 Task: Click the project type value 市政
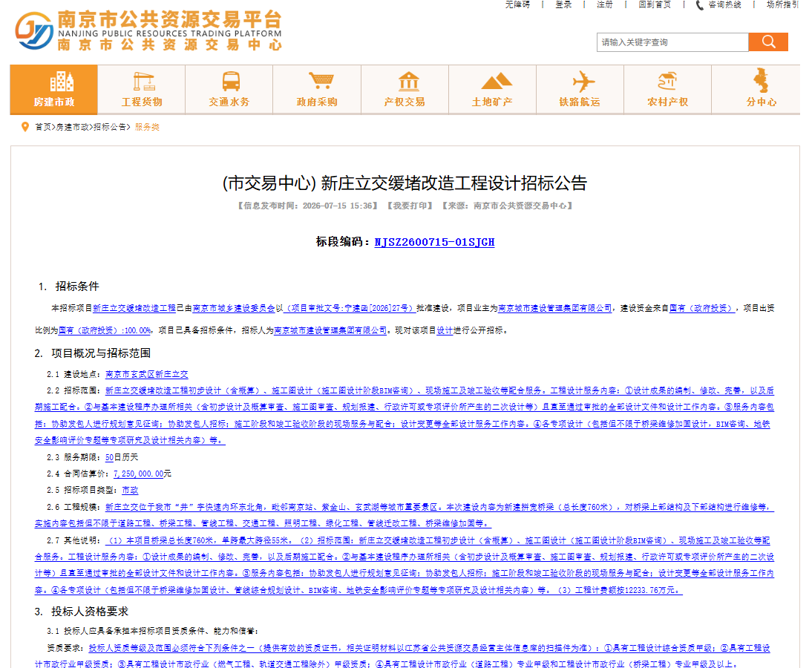point(130,490)
